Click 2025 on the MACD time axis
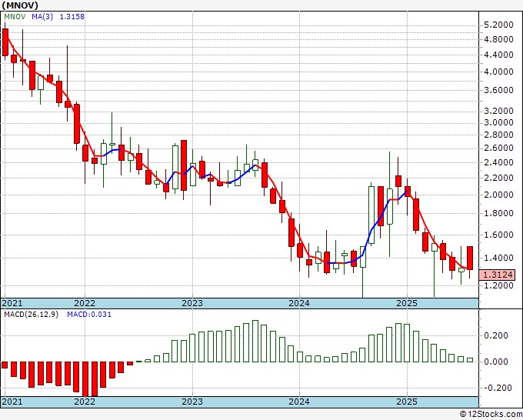Screen dimensions: 523x420 (407, 402)
